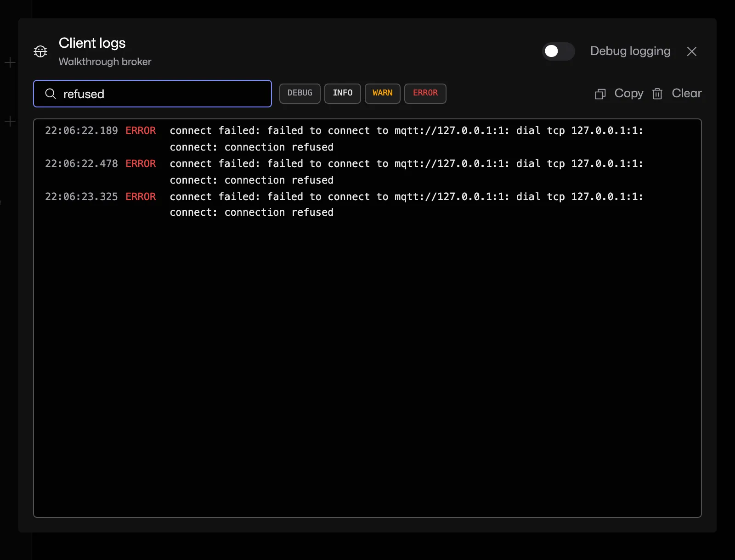Click the bug icon beside Client logs

pos(40,51)
